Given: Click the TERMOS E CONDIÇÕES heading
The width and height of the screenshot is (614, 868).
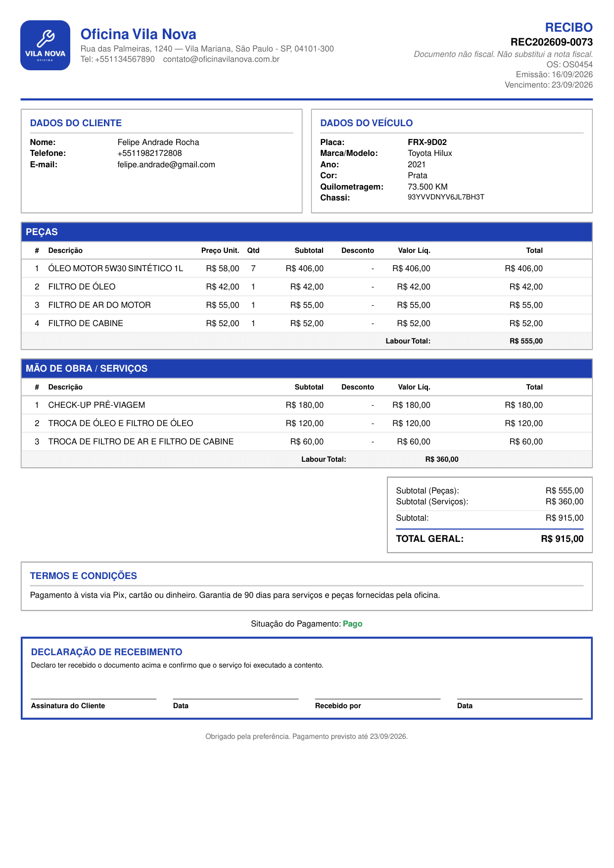Looking at the screenshot, I should [84, 576].
